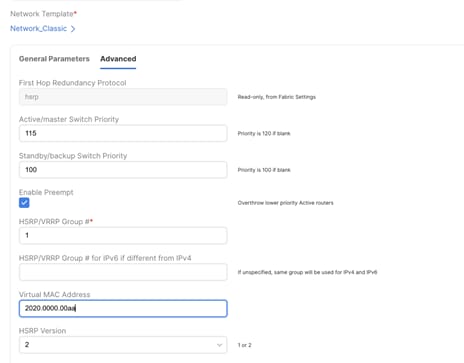Click the 'If unspecified, same group' hint text

tap(307, 272)
